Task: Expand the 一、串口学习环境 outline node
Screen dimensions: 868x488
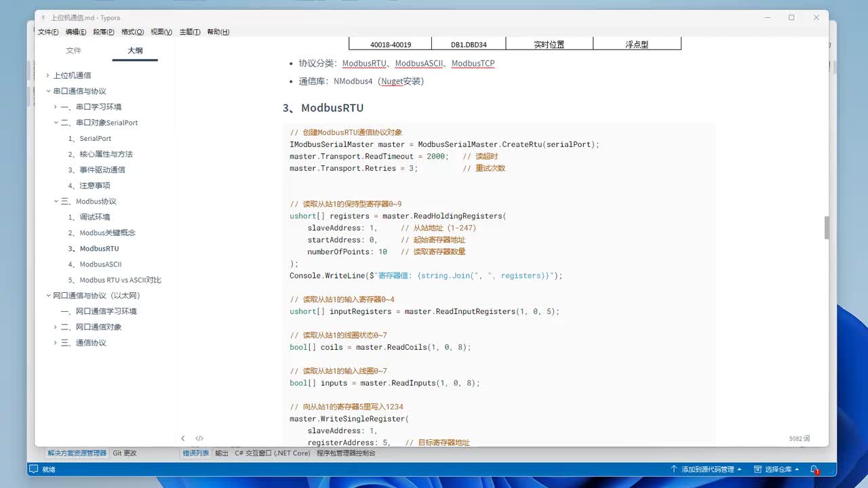Action: [56, 107]
